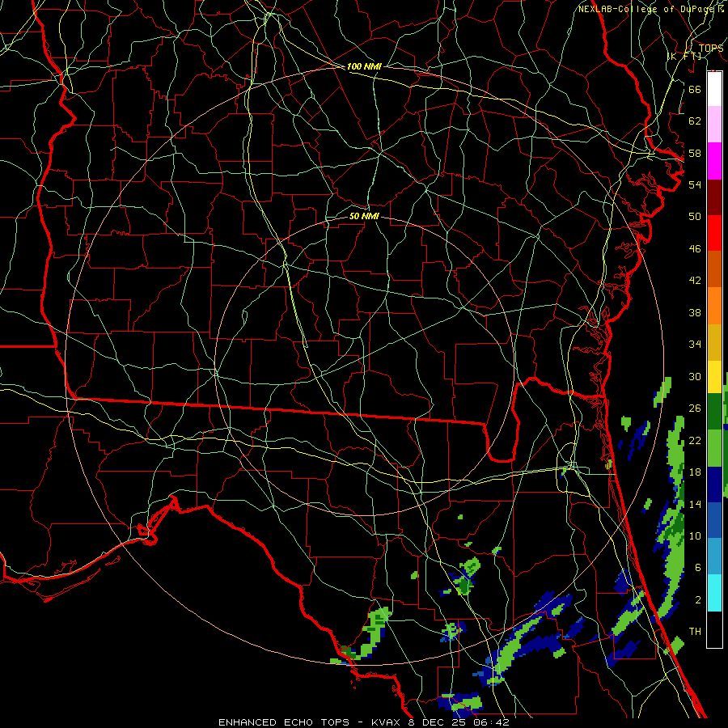The image size is (728, 728).
Task: Click the legend value "58"
Action: [x=695, y=153]
